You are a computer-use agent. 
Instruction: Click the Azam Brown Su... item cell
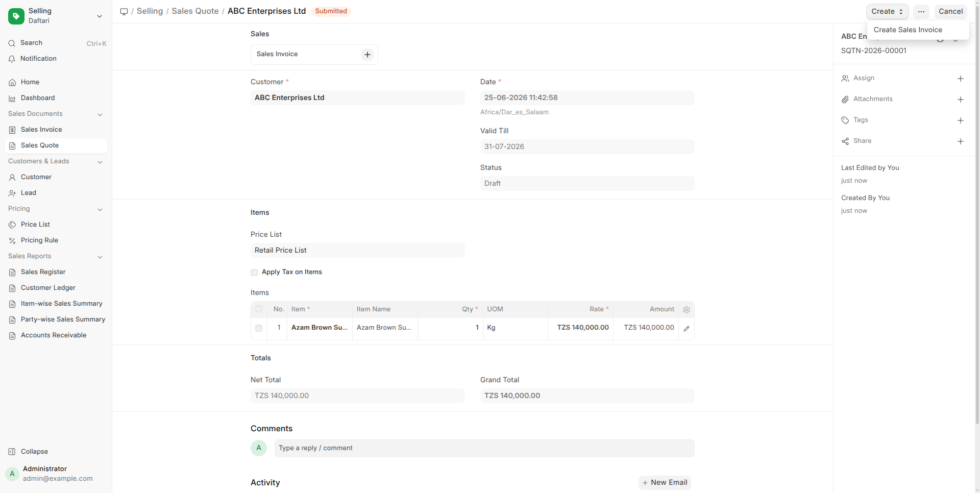pyautogui.click(x=320, y=328)
